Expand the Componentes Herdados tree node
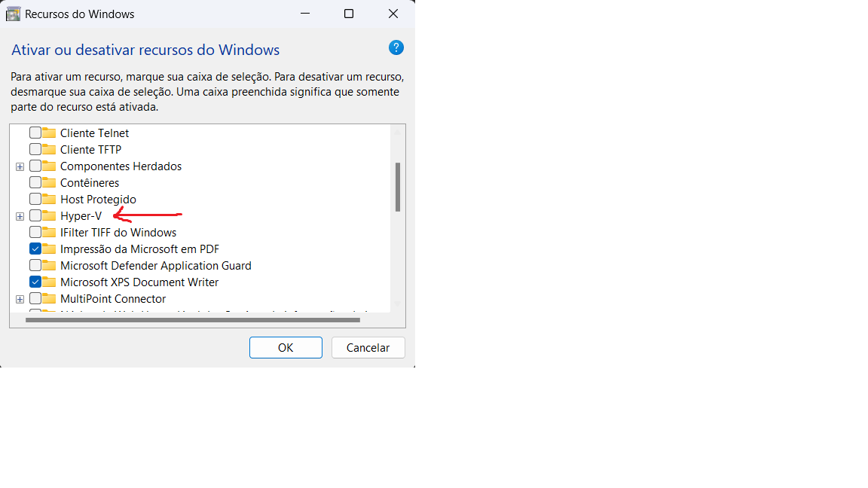The width and height of the screenshot is (868, 488). (x=20, y=166)
